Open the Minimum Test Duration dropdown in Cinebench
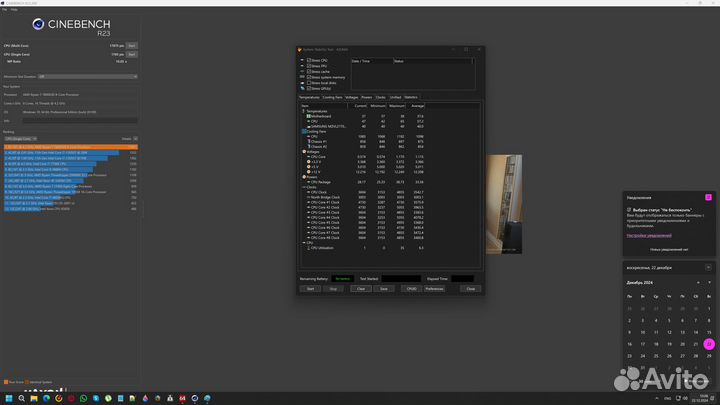This screenshot has width=720, height=405. pos(87,77)
